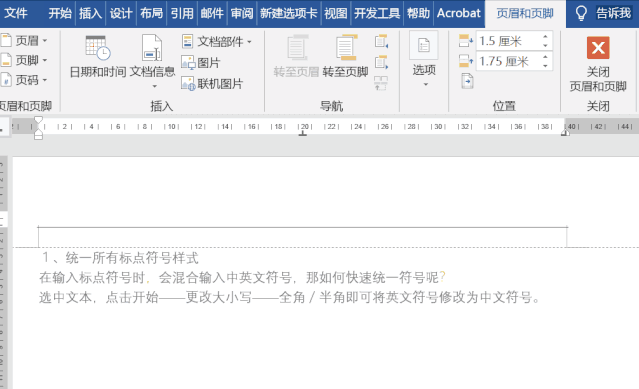
Task: Click the Previous section navigation icon
Action: coord(381,41)
